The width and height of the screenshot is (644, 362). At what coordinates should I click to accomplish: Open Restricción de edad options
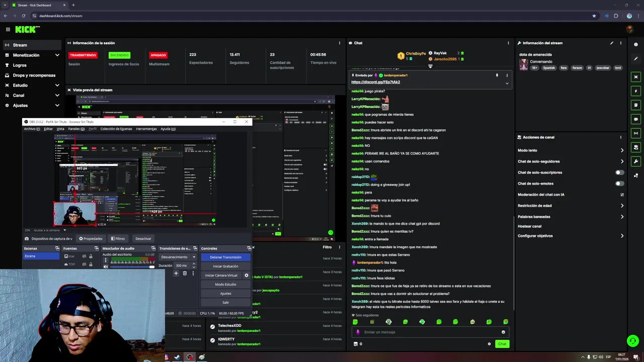[622, 206]
